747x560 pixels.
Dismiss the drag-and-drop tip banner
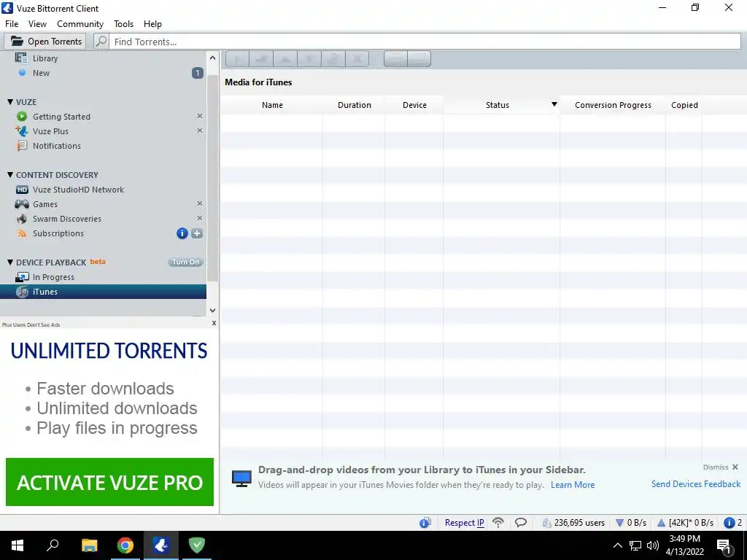pyautogui.click(x=721, y=467)
